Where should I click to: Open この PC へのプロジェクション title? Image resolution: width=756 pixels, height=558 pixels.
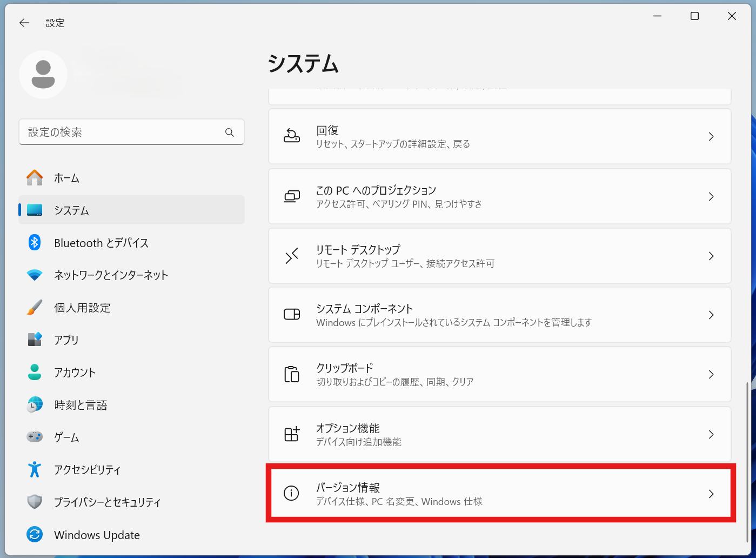click(376, 190)
